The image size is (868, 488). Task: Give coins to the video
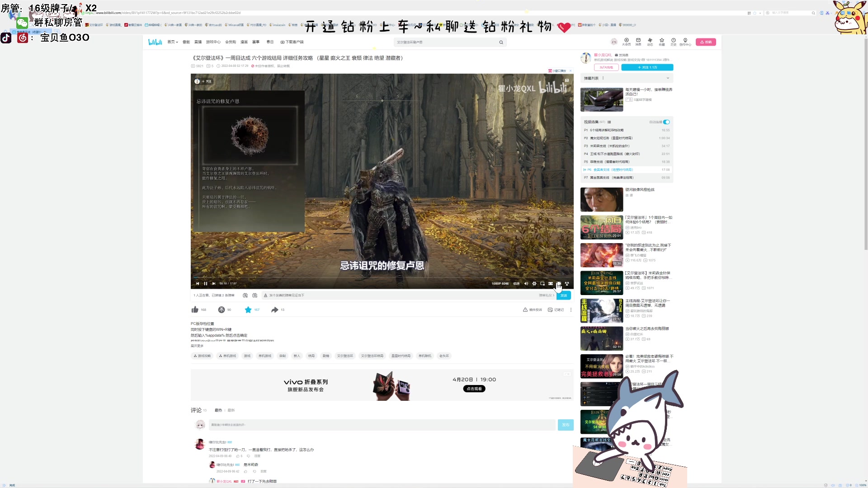[x=222, y=310]
